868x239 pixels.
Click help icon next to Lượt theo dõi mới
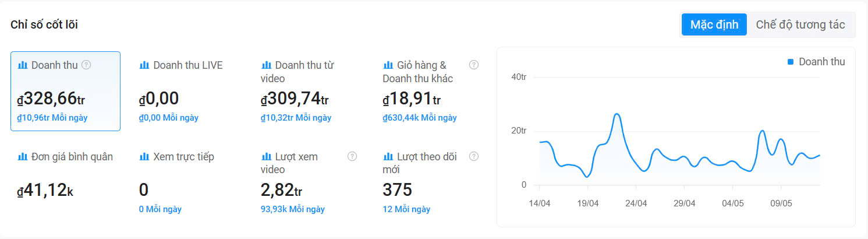(x=474, y=156)
